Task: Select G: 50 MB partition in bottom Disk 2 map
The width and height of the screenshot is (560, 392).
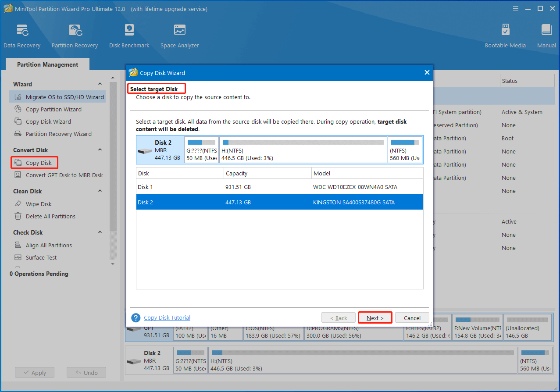Action: click(190, 360)
